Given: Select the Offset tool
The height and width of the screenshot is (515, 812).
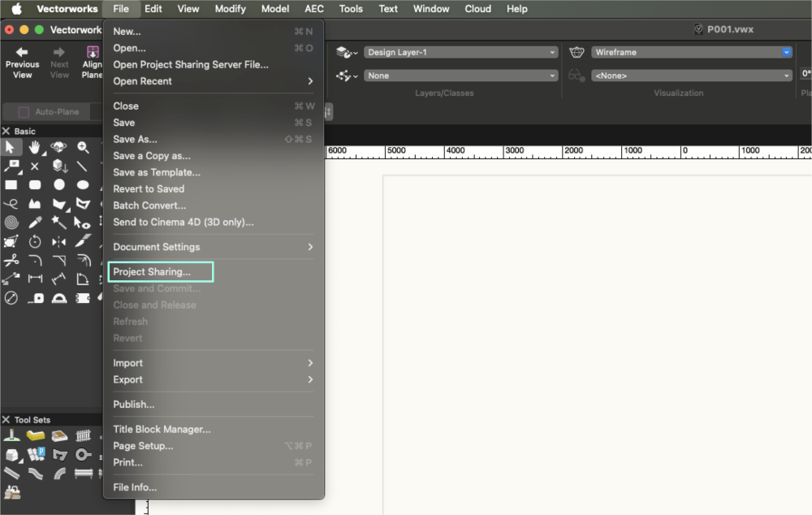Looking at the screenshot, I should click(83, 260).
